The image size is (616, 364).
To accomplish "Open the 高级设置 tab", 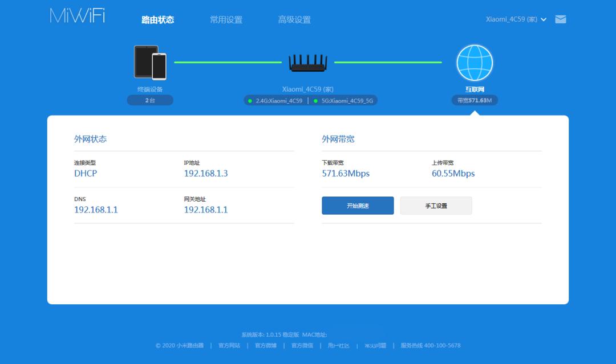I will pyautogui.click(x=295, y=19).
